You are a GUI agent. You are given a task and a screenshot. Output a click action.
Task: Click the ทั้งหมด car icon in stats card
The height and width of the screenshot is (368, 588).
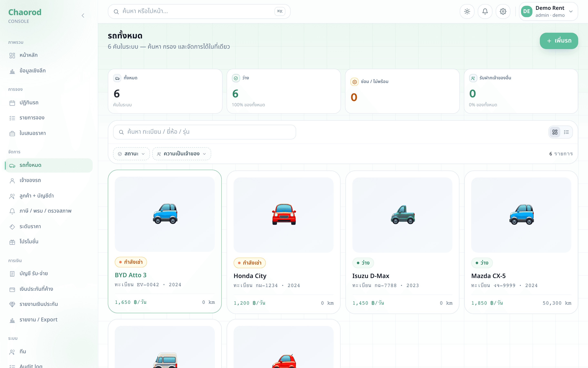(117, 78)
